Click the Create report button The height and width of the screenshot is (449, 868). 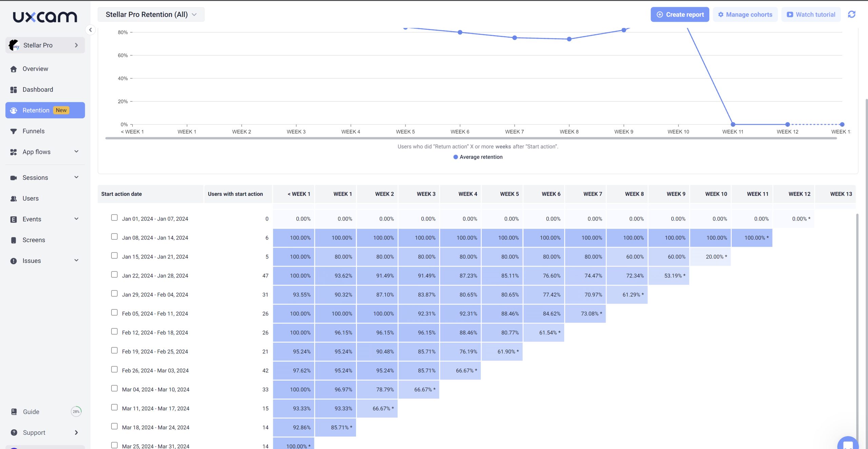[679, 15]
